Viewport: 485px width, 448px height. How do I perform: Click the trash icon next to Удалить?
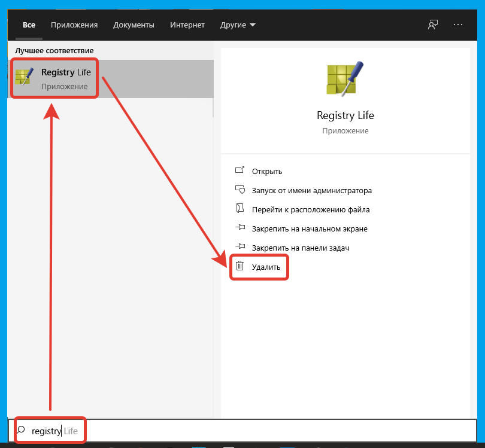(x=240, y=266)
